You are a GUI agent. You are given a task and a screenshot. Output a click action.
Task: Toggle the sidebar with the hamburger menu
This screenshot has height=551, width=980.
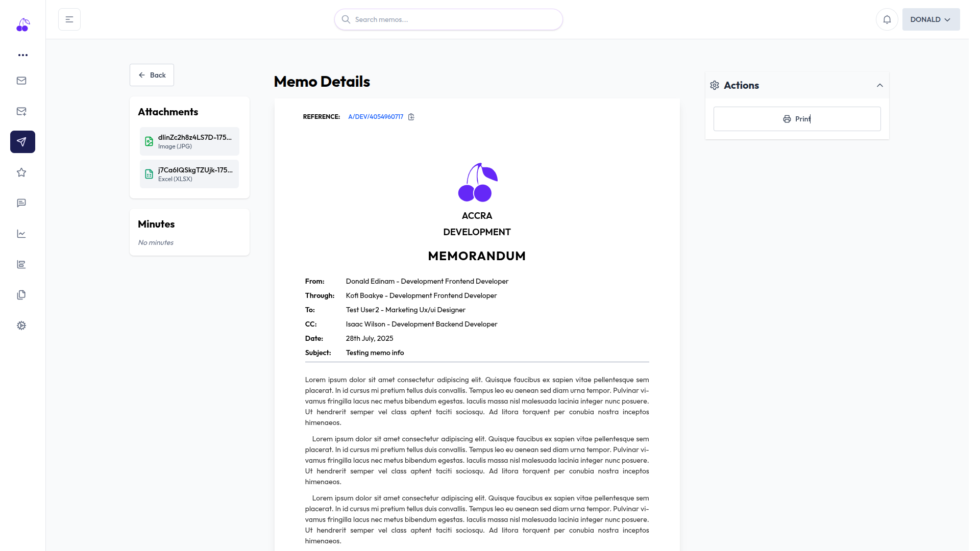click(x=69, y=19)
